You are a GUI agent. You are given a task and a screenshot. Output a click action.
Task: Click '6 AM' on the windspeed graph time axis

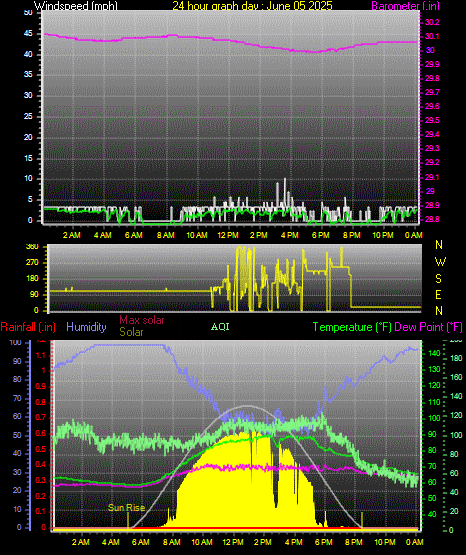point(134,235)
